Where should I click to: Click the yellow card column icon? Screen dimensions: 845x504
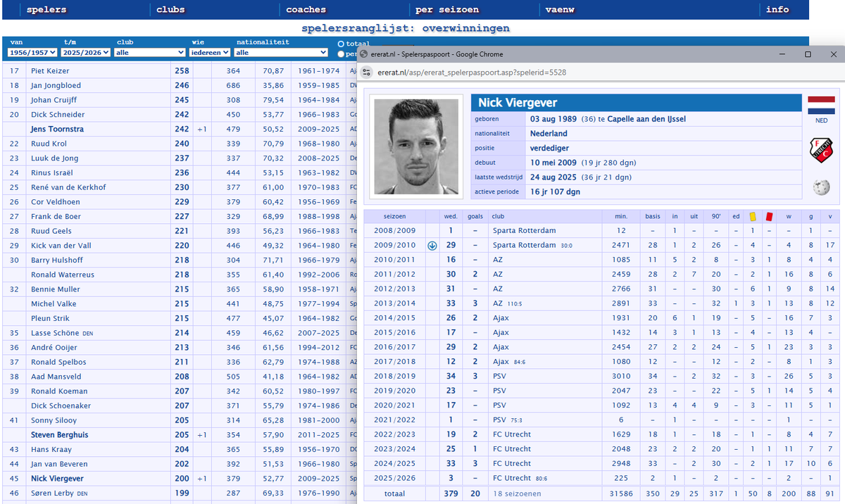coord(752,216)
